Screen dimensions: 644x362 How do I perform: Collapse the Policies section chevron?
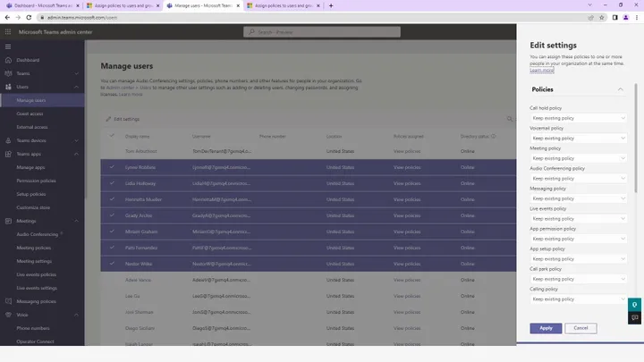pyautogui.click(x=620, y=89)
